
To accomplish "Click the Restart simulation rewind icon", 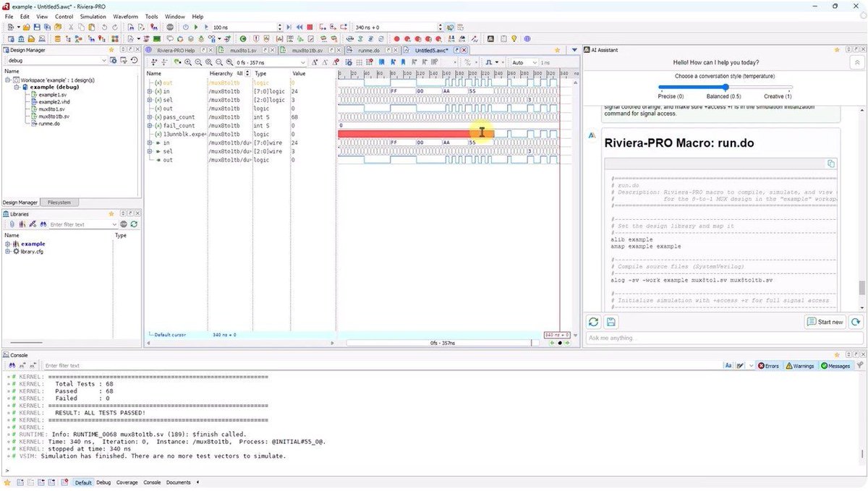I will 299,27.
